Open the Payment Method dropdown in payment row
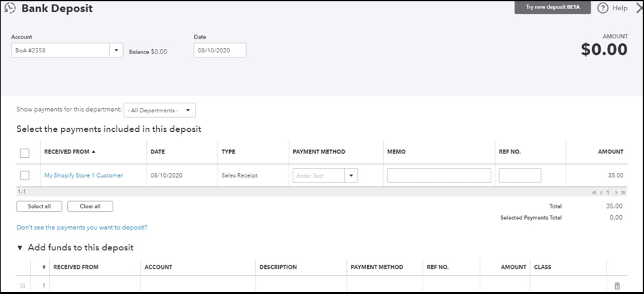This screenshot has width=644, height=294. coord(351,176)
